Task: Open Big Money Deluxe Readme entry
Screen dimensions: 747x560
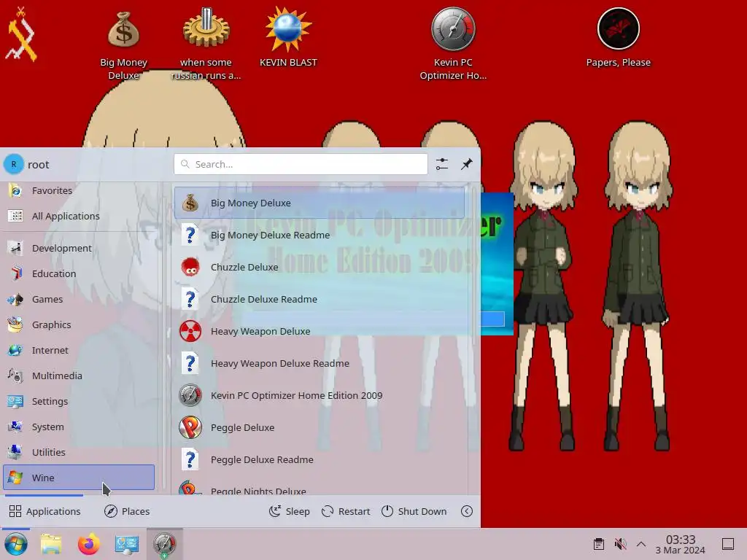Action: tap(320, 236)
